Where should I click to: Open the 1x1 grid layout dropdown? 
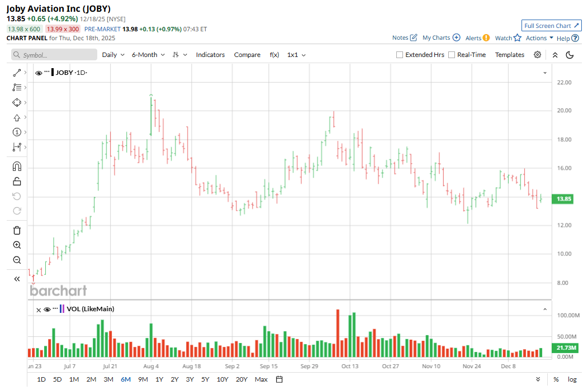point(296,55)
